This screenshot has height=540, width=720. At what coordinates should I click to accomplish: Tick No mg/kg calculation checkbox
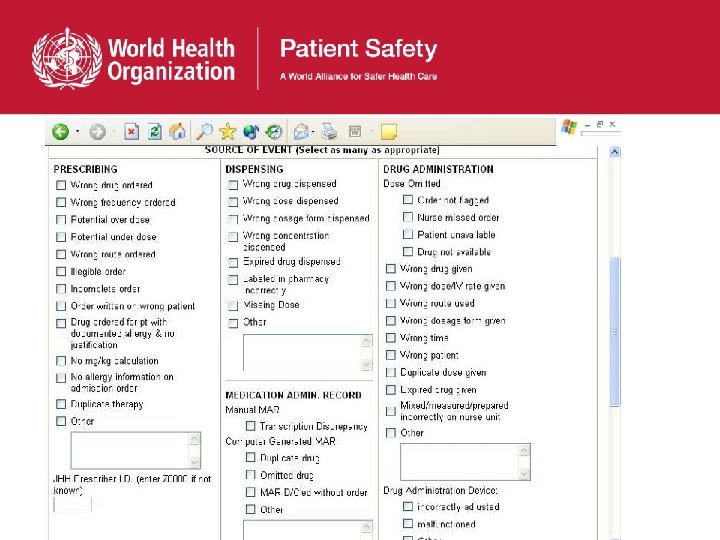(61, 361)
